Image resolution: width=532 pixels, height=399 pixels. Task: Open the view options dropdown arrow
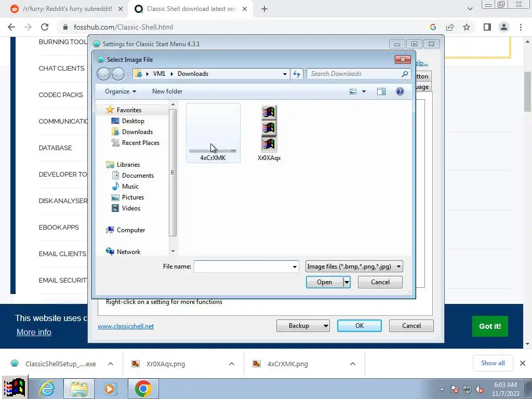[364, 91]
